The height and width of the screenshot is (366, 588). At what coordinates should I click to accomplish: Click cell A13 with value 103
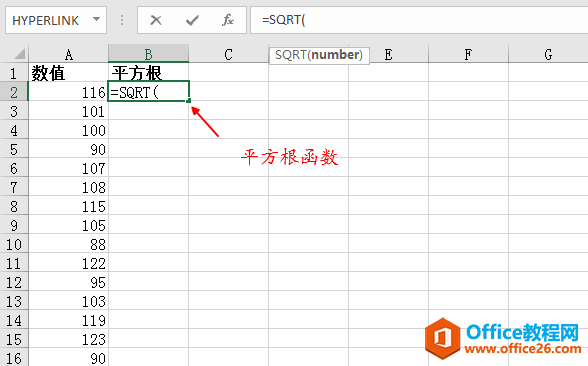tap(68, 301)
